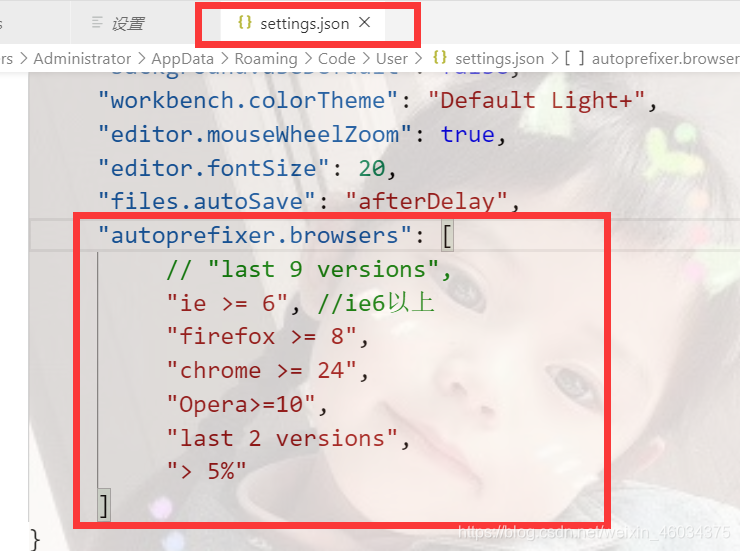Close the settings.json tab
The image size is (740, 551).
pyautogui.click(x=364, y=22)
